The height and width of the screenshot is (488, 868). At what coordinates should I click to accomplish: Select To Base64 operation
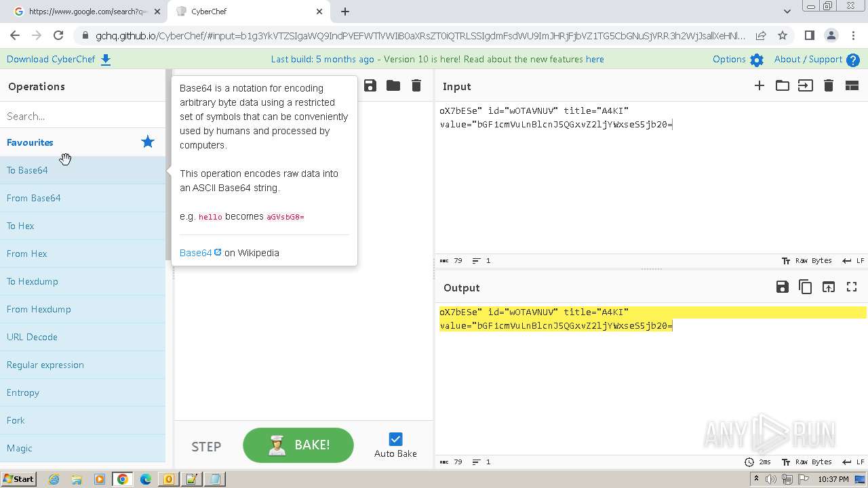pos(83,170)
